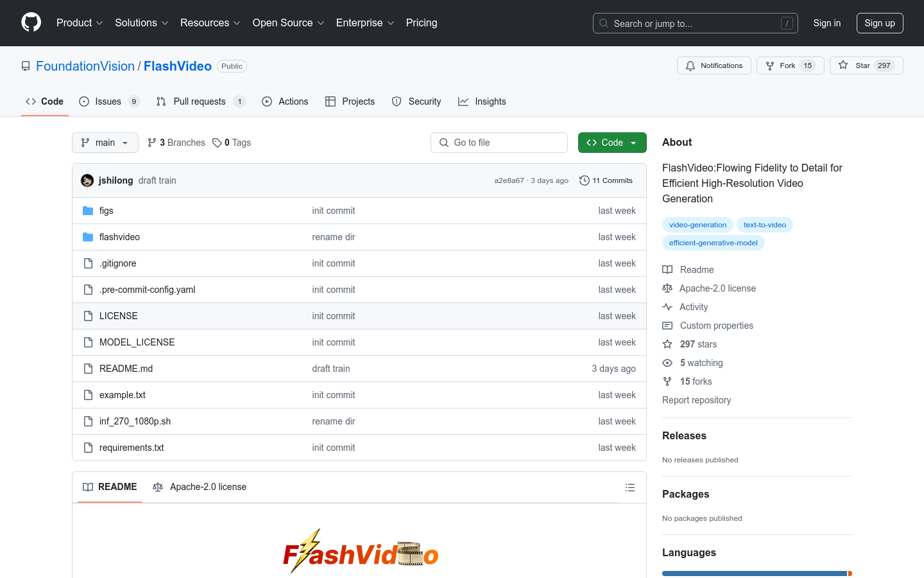924x578 pixels.
Task: Open the main branch selector dropdown
Action: 105,143
